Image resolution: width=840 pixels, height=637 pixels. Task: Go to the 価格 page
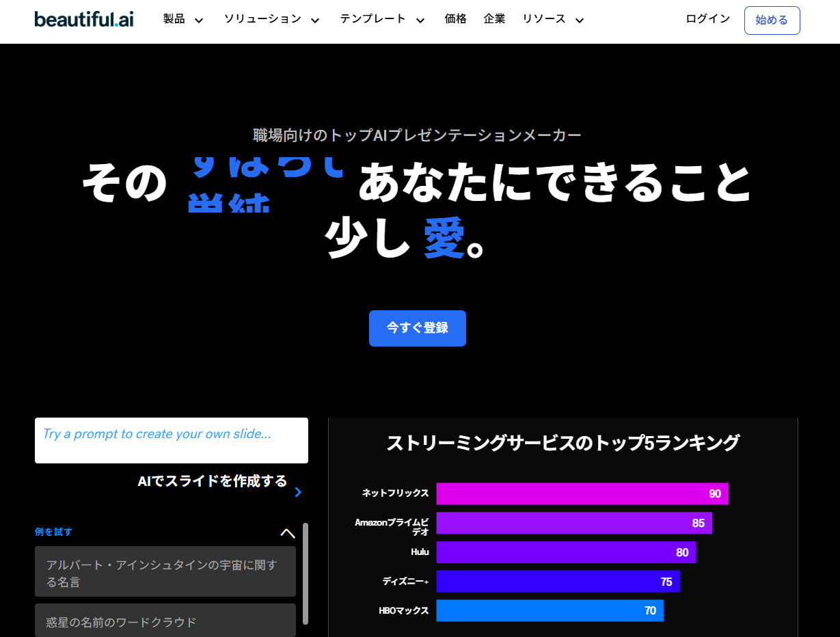(x=455, y=19)
